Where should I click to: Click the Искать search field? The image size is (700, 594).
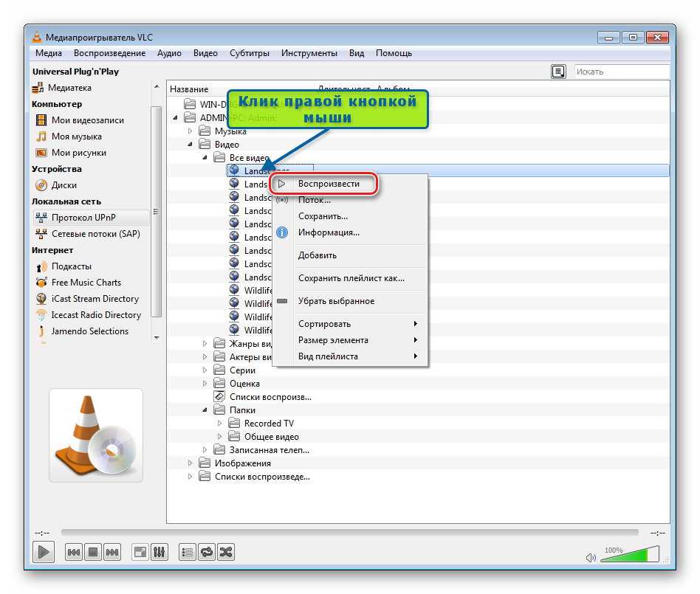tap(620, 72)
